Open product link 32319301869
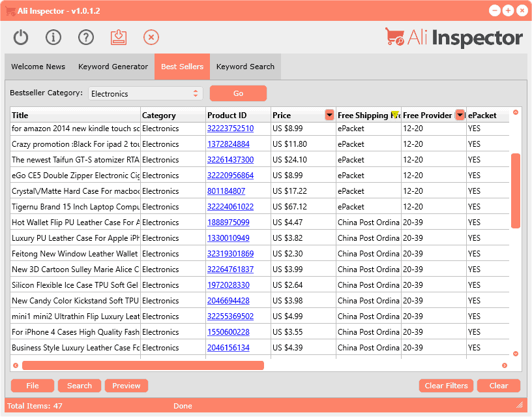Screen dimensions: 532x417 point(230,253)
